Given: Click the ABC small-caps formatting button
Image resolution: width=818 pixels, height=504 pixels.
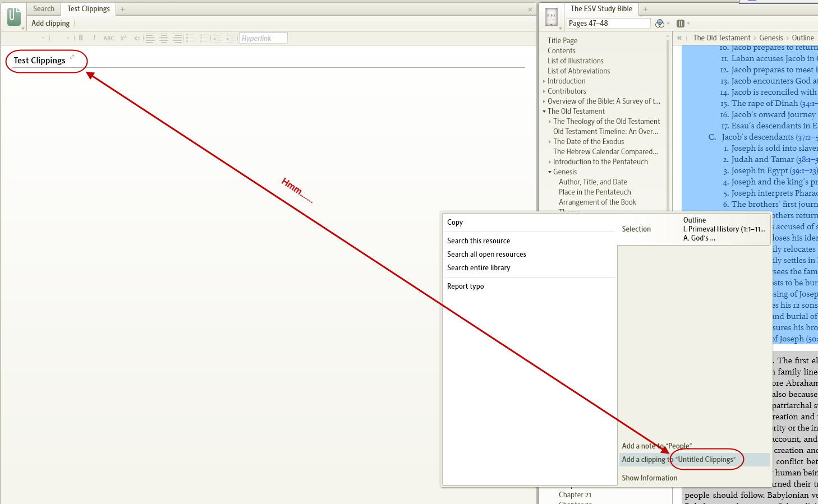Looking at the screenshot, I should [x=109, y=38].
